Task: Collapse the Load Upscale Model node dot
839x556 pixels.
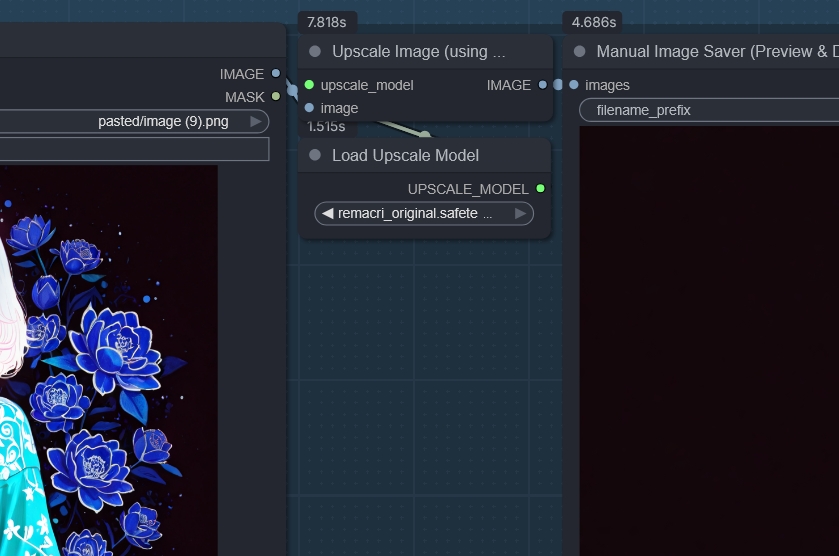Action: (x=315, y=155)
